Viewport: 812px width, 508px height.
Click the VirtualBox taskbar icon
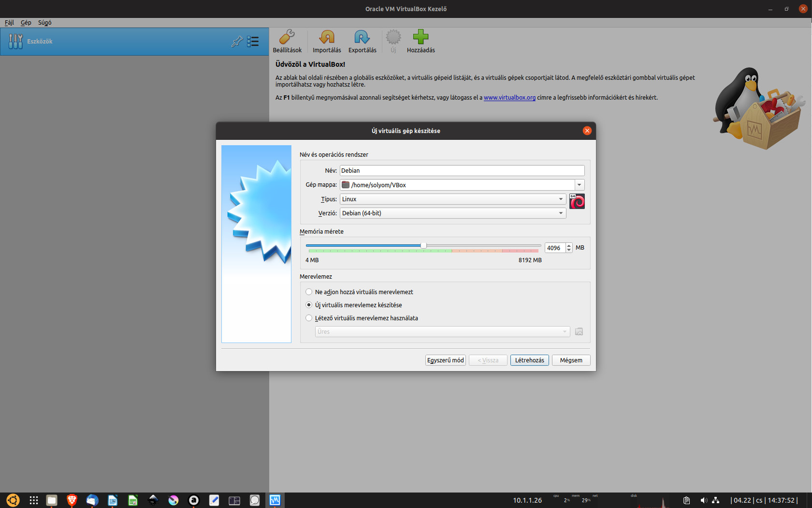click(x=275, y=500)
